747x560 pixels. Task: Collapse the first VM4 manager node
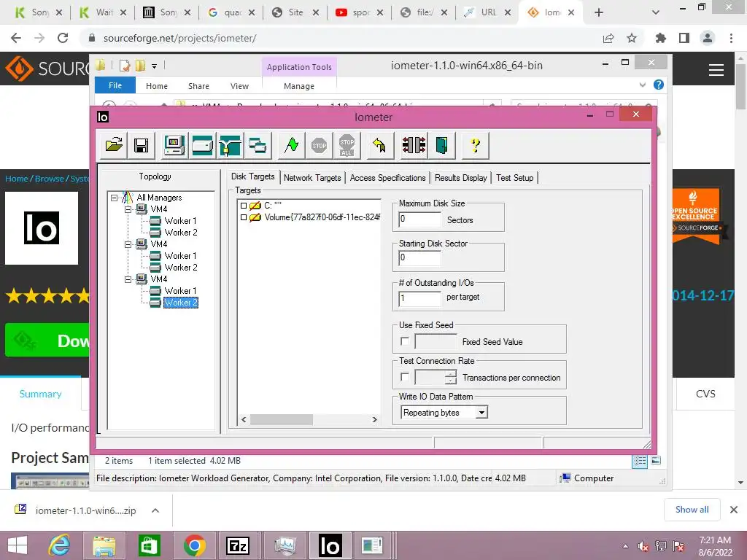(x=128, y=209)
